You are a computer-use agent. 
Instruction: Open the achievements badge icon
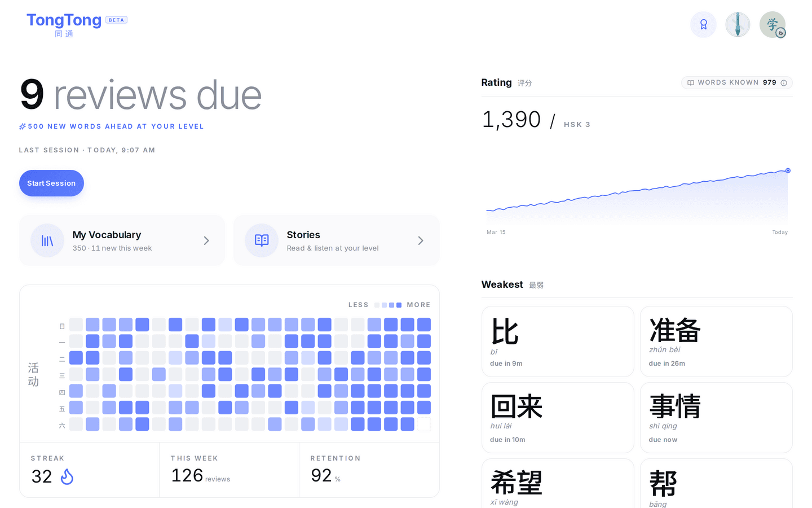703,25
